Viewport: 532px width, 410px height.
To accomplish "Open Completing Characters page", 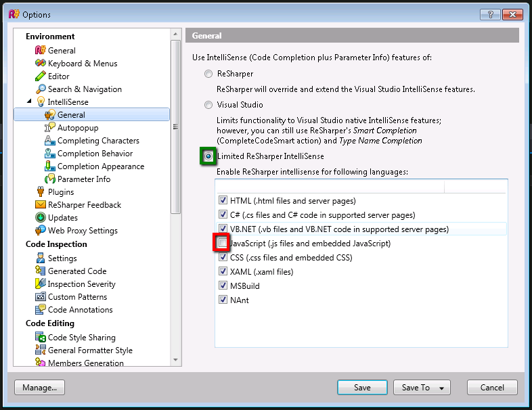I will tap(98, 141).
